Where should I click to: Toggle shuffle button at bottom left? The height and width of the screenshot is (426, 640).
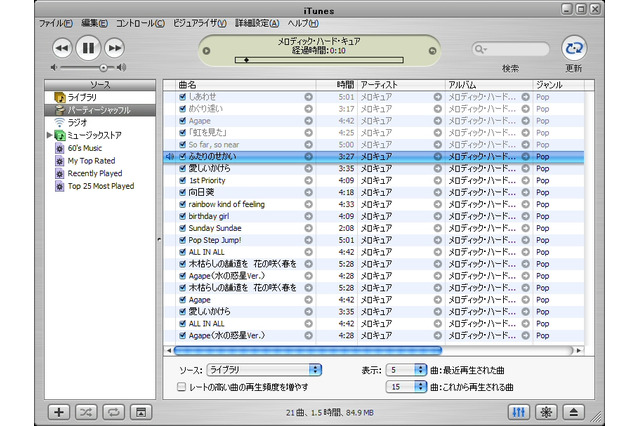[86, 412]
